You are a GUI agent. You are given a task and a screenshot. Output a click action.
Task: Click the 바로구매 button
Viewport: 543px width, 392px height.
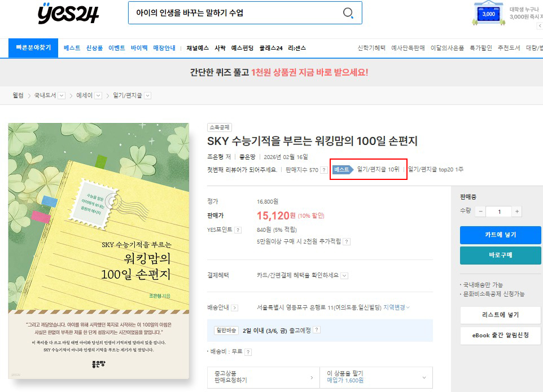click(x=500, y=255)
